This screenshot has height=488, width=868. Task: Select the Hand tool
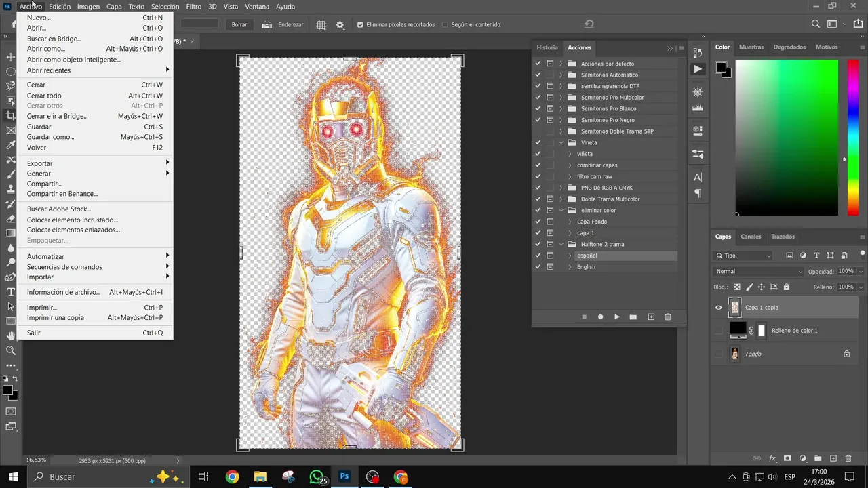11,335
